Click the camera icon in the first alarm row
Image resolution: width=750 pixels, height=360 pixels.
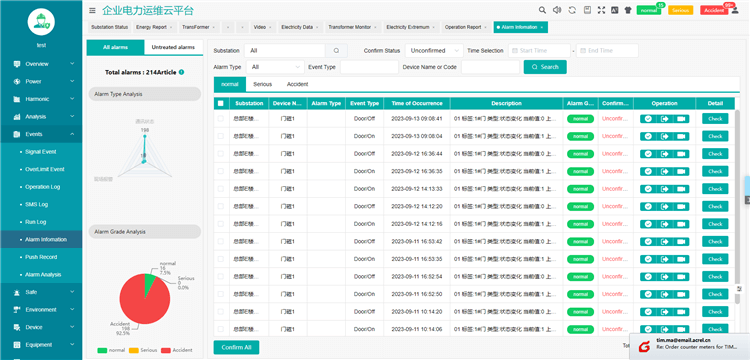681,119
